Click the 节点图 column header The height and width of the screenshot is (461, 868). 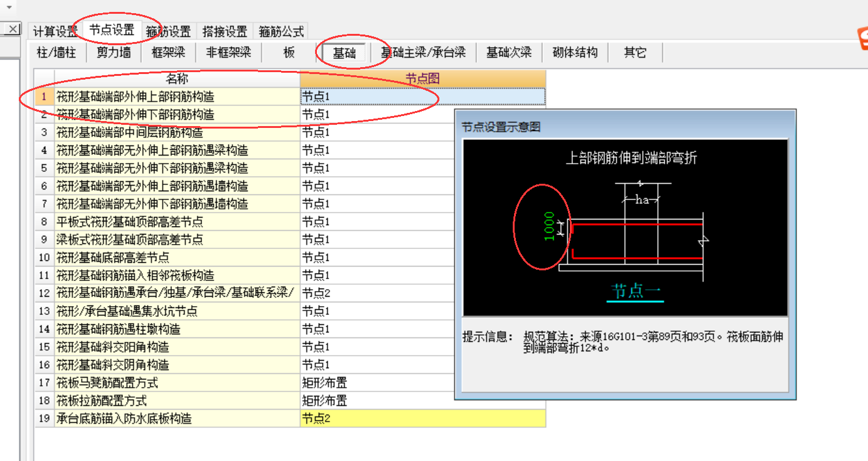(x=423, y=79)
